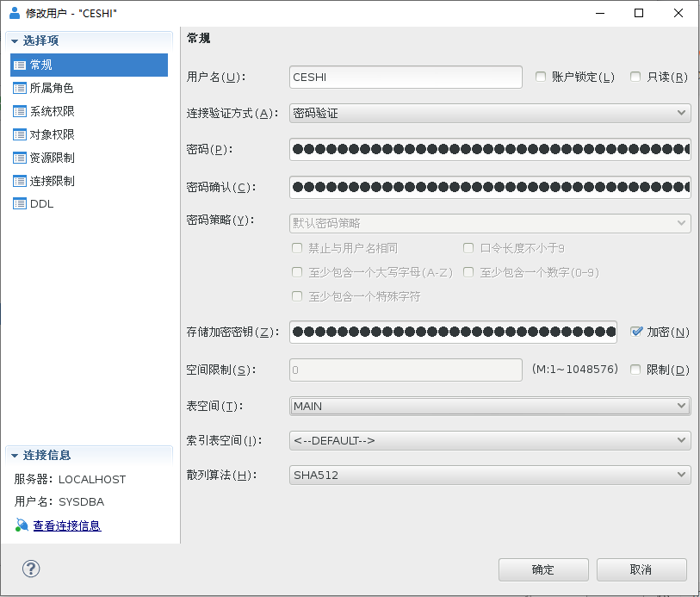Click the 用户名 text field
The height and width of the screenshot is (597, 700).
click(x=406, y=77)
